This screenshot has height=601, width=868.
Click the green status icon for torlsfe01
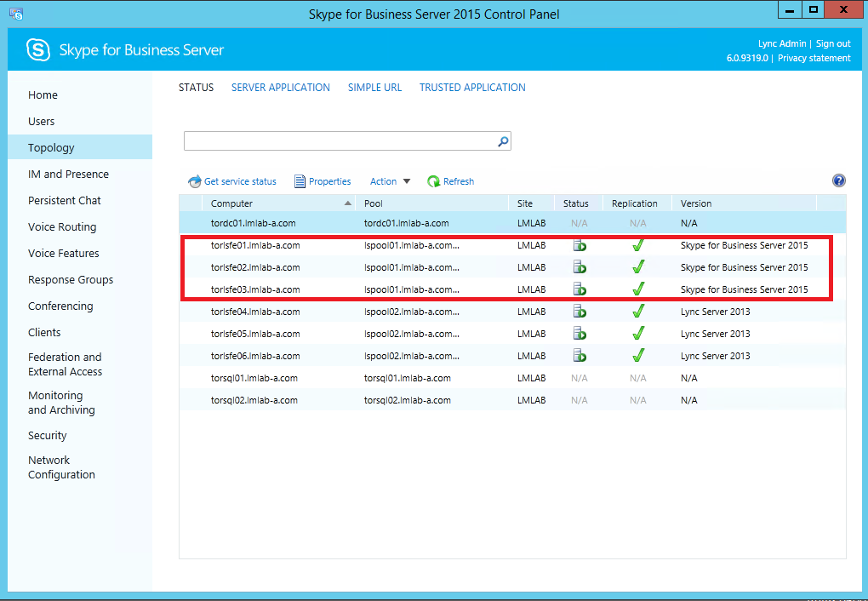click(x=580, y=244)
